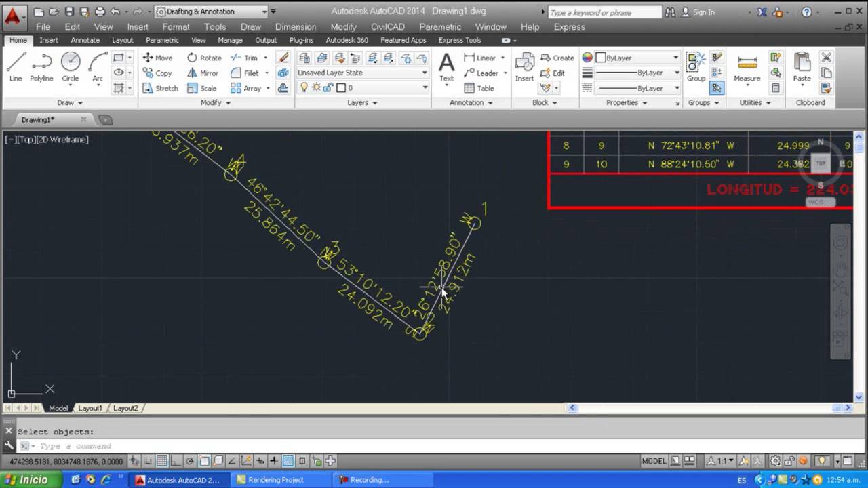Select the Polyline tool
The height and width of the screenshot is (488, 868).
coord(41,67)
